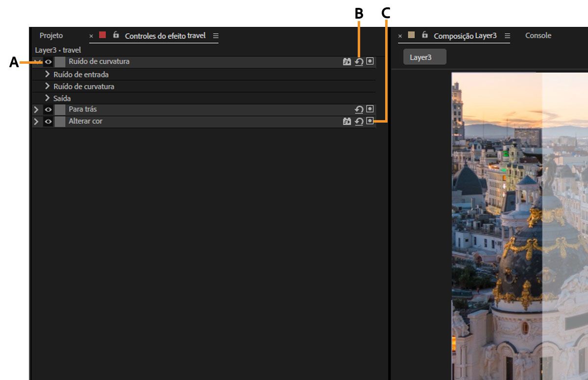Click the Ruído de entrada label
The height and width of the screenshot is (380, 588).
coord(81,75)
